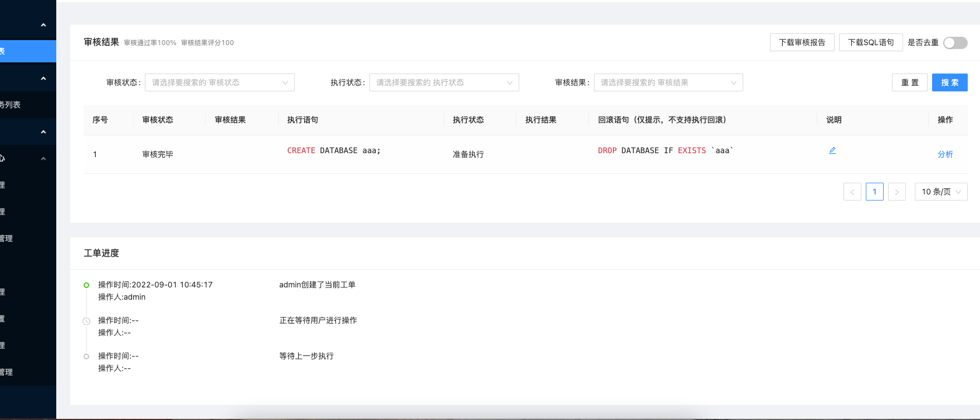Click the 执行语句 column header

coord(303,120)
